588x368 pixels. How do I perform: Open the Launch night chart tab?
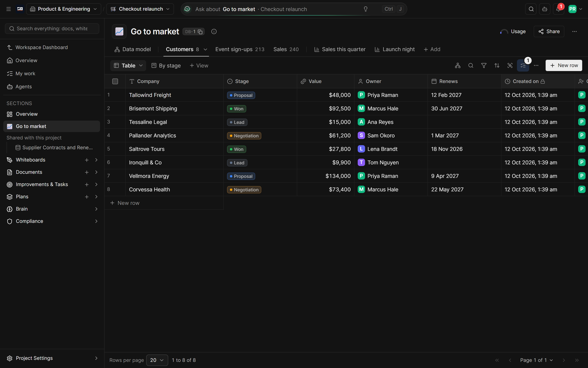click(x=395, y=49)
